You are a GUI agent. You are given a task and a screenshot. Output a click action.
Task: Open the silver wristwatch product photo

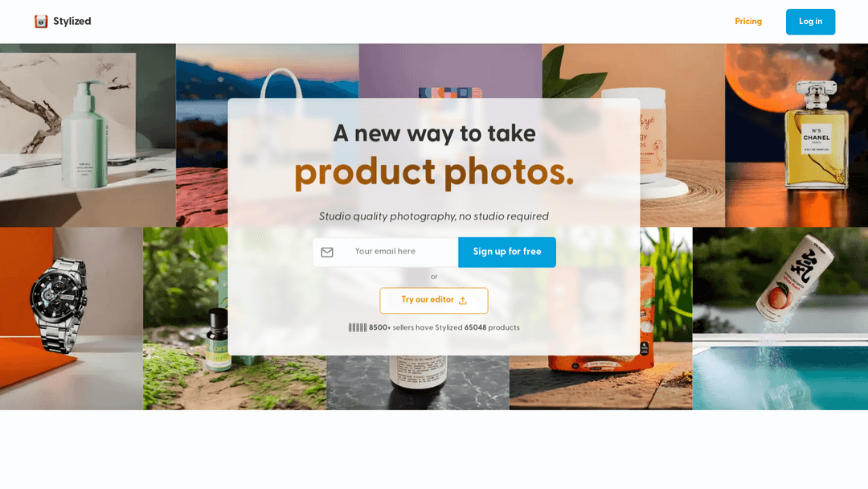click(72, 318)
